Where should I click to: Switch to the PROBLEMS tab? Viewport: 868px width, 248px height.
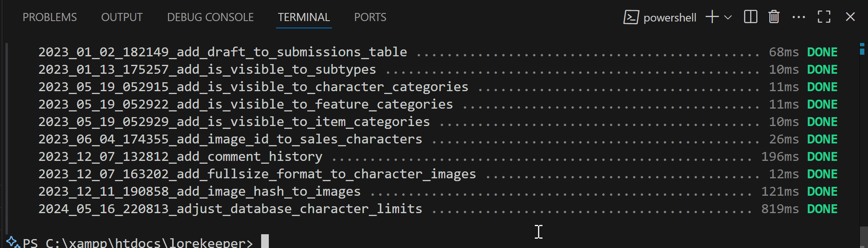coord(49,17)
